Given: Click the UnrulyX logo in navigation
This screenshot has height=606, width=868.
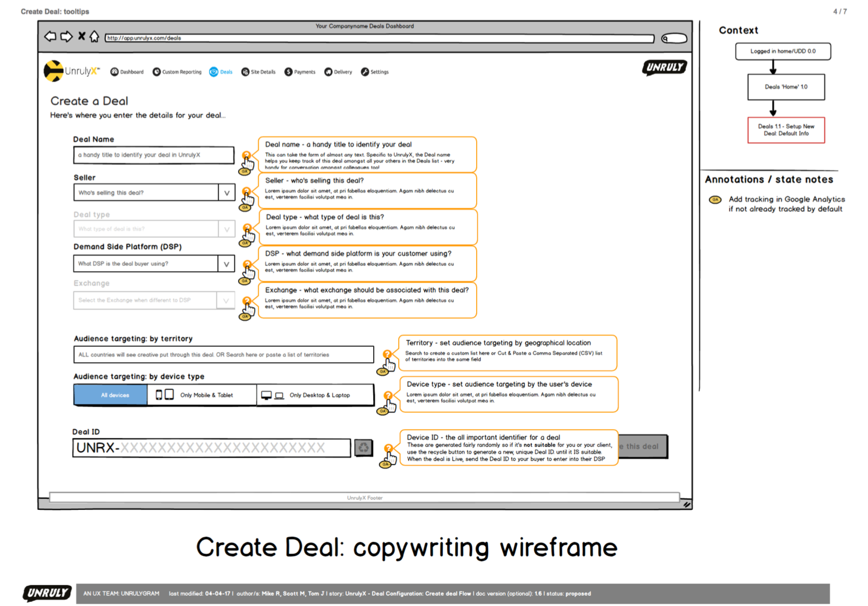Looking at the screenshot, I should 71,71.
